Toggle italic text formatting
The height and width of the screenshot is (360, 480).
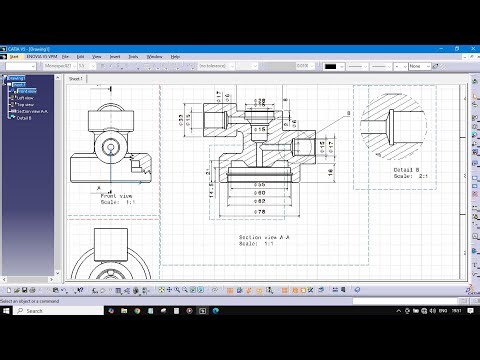[x=111, y=66]
